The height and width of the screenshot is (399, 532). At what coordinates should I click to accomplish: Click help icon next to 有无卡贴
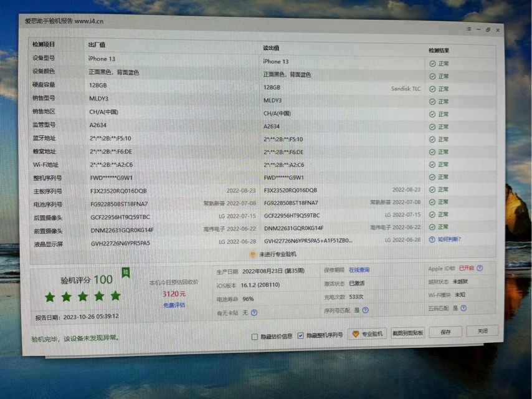coord(254,313)
